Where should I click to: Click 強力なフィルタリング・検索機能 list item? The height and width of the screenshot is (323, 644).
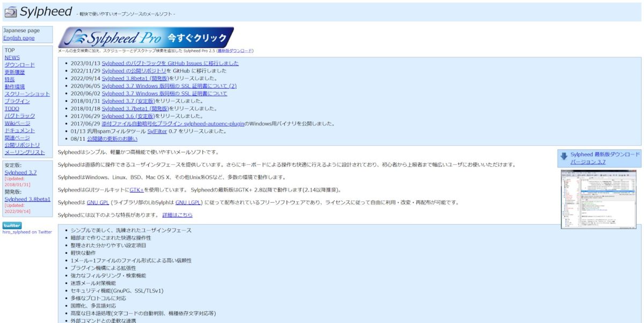point(108,275)
